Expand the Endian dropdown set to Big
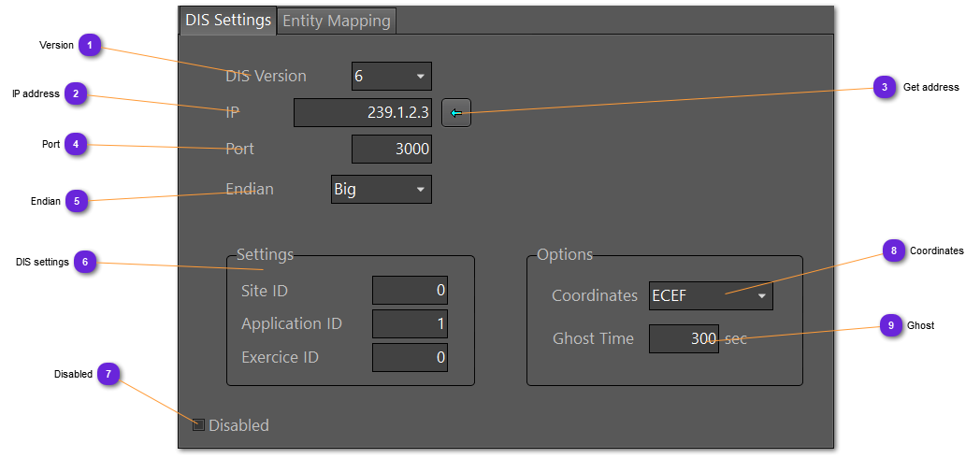Screen dimensions: 980x458 [381, 190]
